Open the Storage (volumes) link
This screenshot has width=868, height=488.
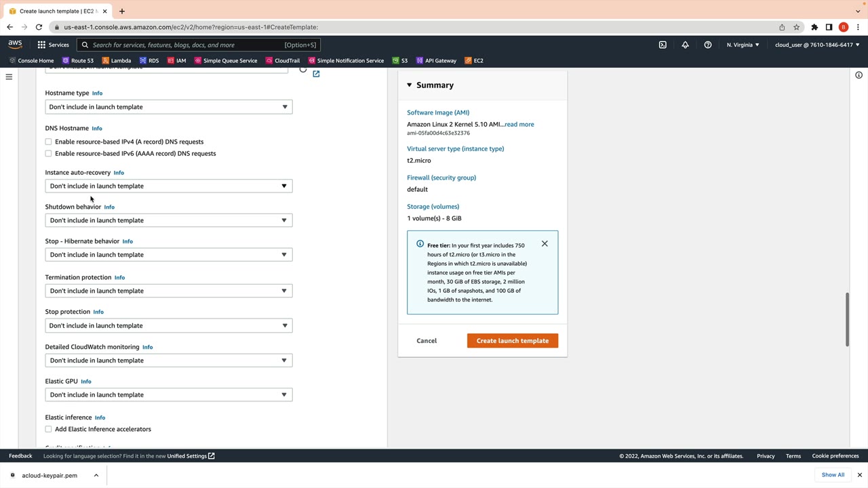(x=433, y=207)
